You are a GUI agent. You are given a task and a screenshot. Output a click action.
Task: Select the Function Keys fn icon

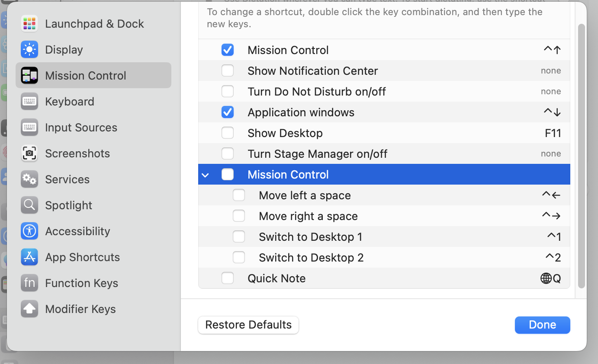(29, 283)
